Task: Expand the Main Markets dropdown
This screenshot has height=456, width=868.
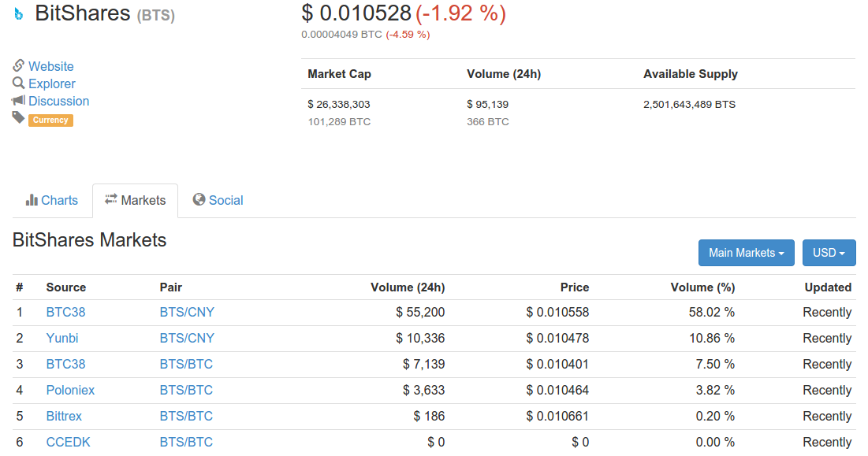Action: 747,253
